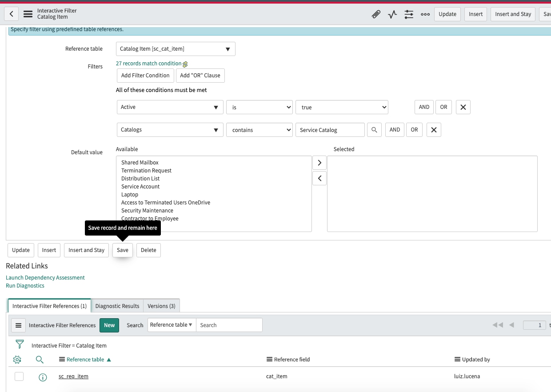
Task: Select Shared Mailbox in Available list
Action: coord(140,163)
